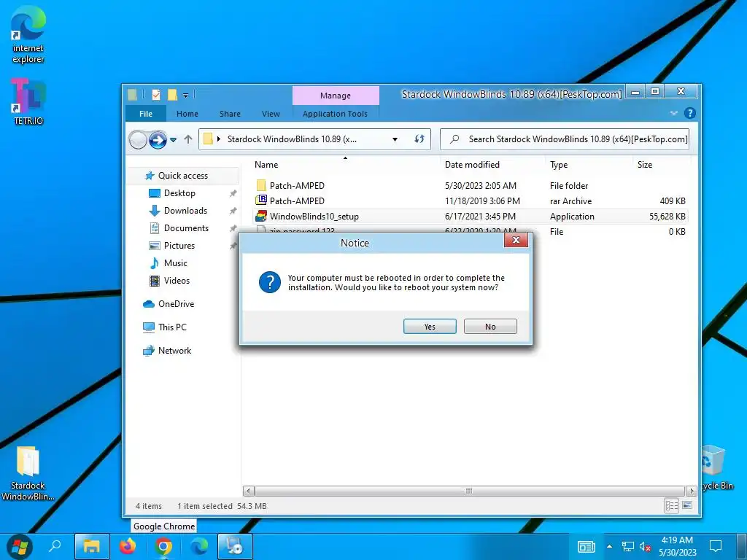The width and height of the screenshot is (747, 560).
Task: Click the taskbar search magnifier
Action: 55,545
